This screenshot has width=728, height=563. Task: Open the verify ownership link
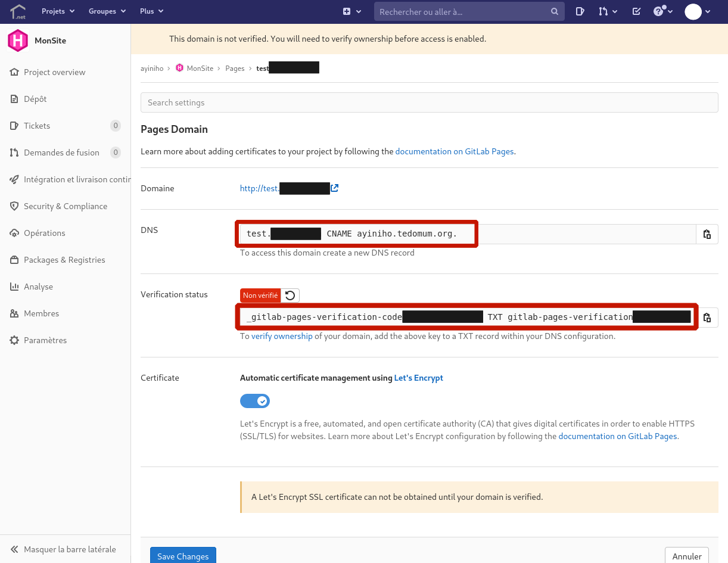282,336
